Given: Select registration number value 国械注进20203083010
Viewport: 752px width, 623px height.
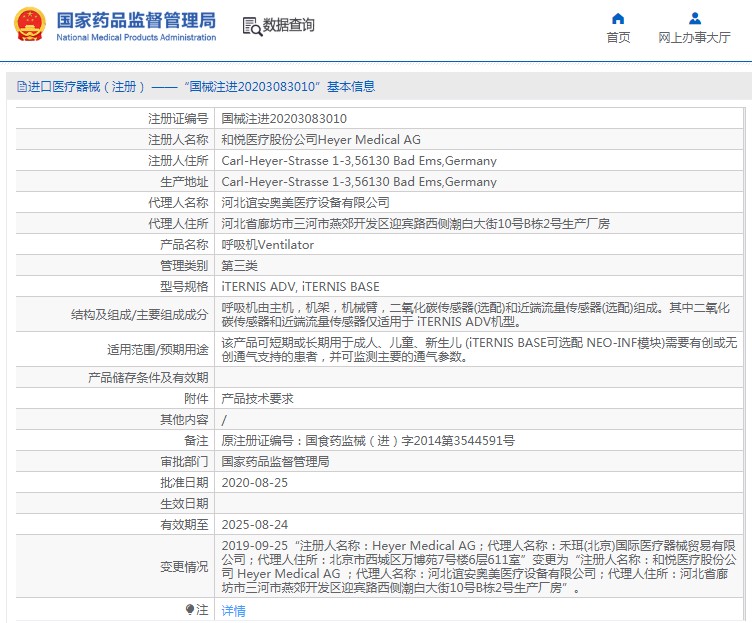Looking at the screenshot, I should click(284, 118).
